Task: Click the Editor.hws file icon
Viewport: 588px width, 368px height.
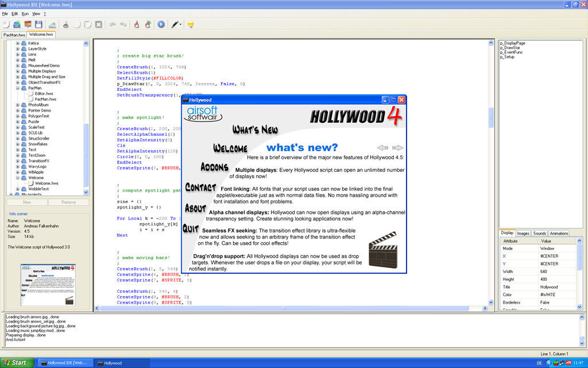Action: click(32, 94)
